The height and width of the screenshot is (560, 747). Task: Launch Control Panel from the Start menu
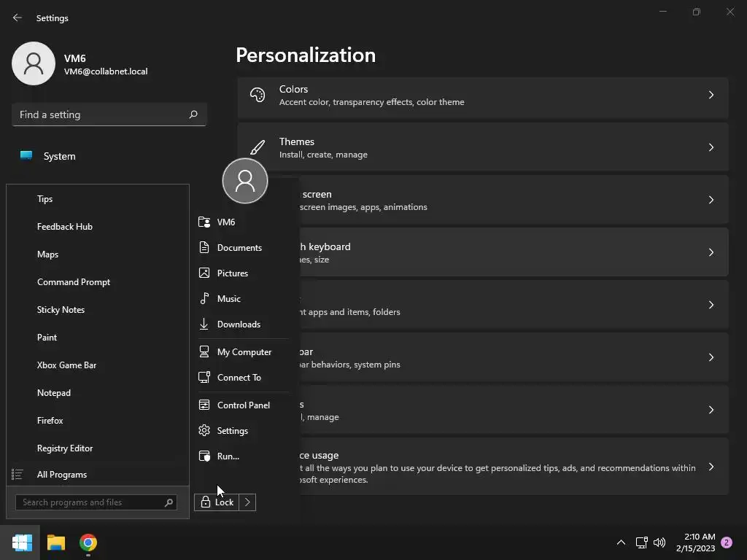tap(243, 405)
